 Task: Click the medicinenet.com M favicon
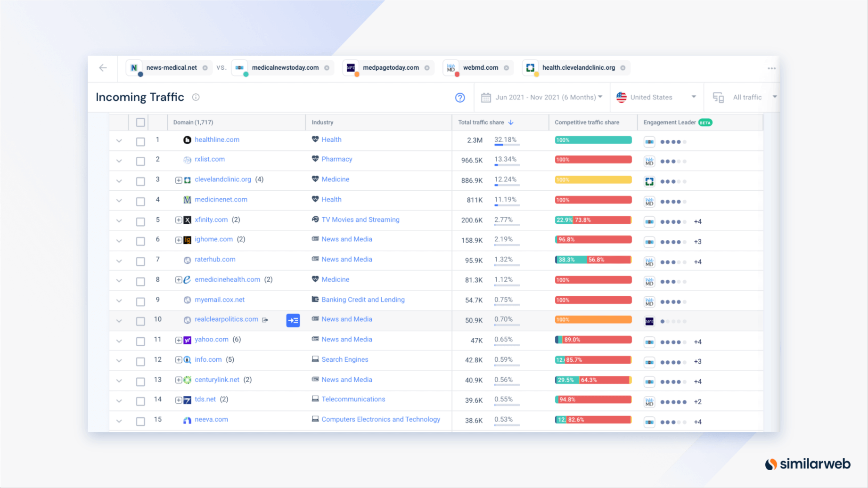pos(187,200)
